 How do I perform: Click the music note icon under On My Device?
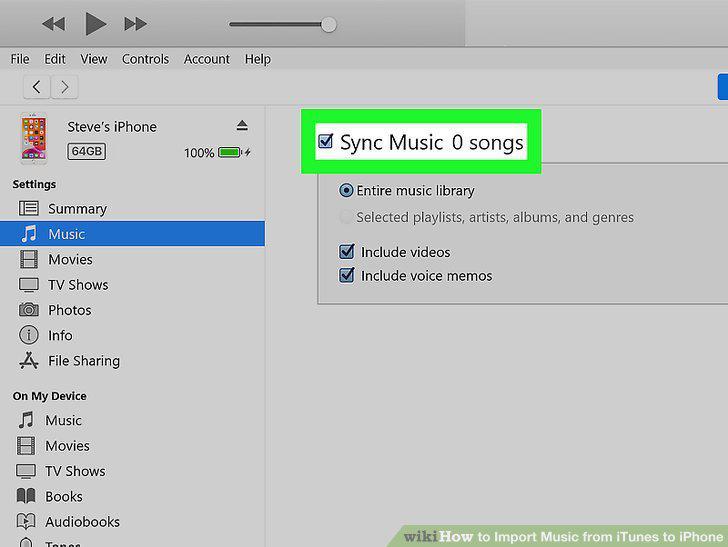(x=26, y=420)
